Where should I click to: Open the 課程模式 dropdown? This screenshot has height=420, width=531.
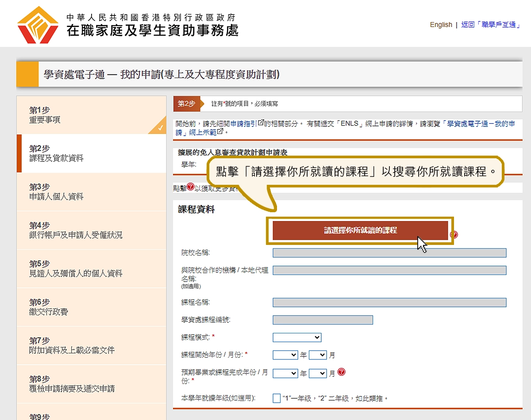[x=297, y=337]
